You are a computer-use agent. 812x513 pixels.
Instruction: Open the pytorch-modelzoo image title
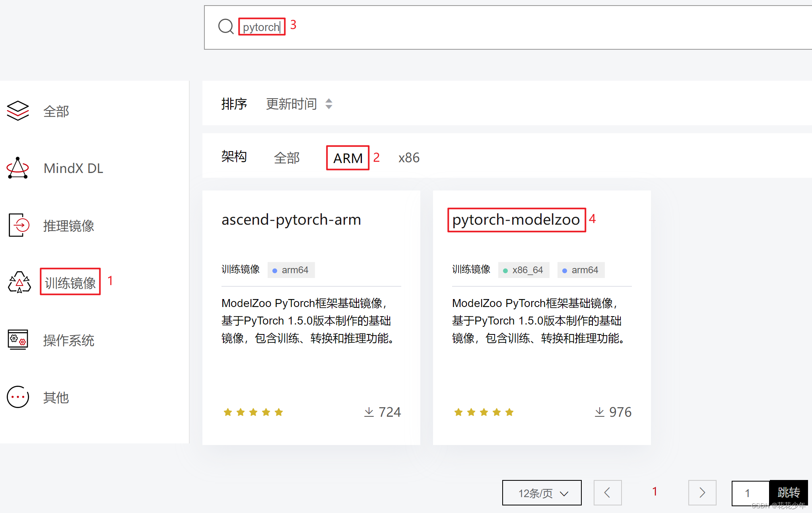[516, 220]
